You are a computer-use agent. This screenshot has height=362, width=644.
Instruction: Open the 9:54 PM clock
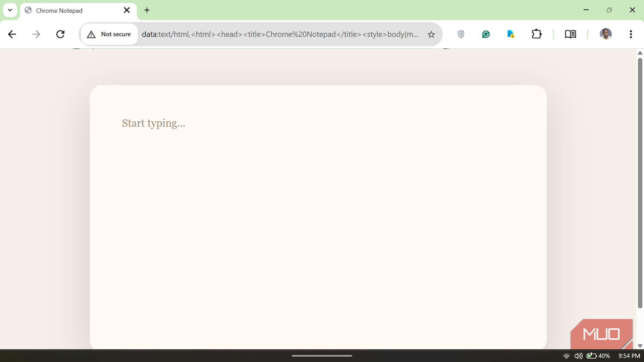pos(629,356)
